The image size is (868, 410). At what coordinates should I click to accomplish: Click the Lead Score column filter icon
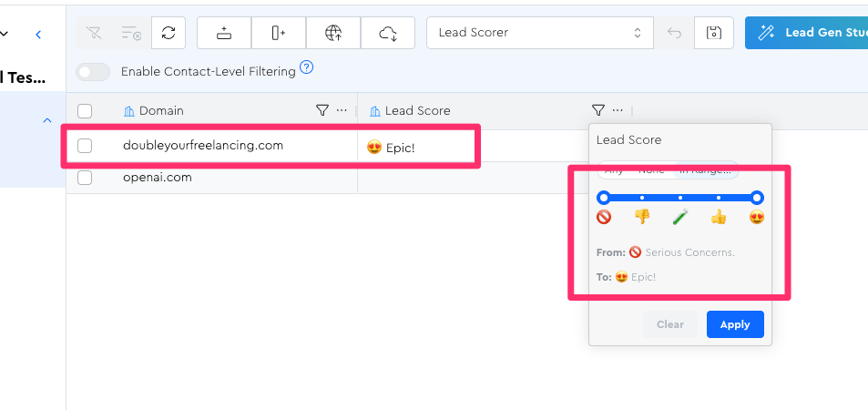598,110
